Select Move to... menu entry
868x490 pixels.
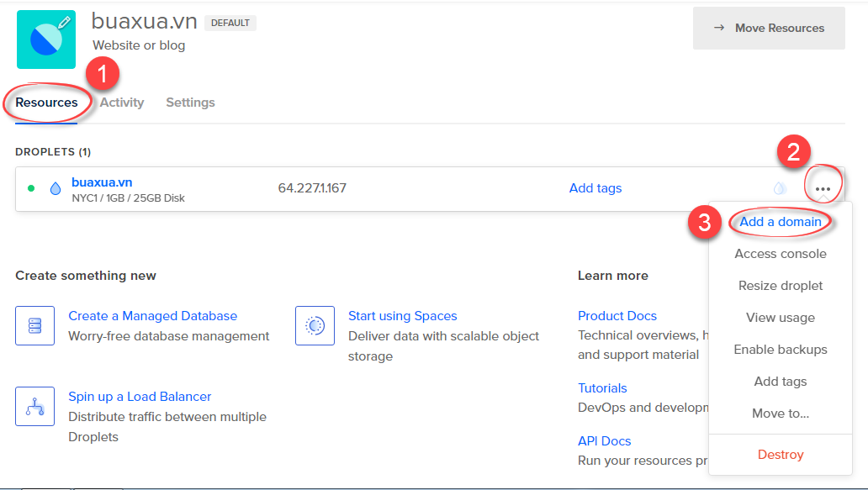tap(781, 414)
